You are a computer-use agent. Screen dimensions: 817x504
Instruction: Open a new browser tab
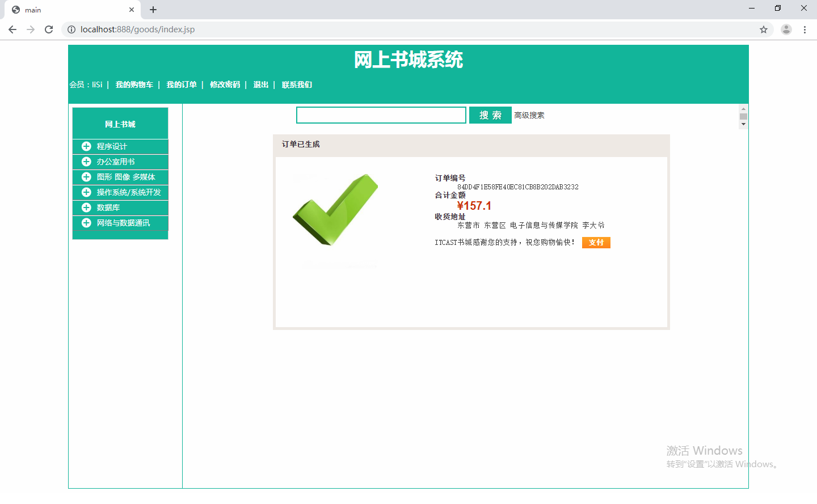pyautogui.click(x=153, y=10)
